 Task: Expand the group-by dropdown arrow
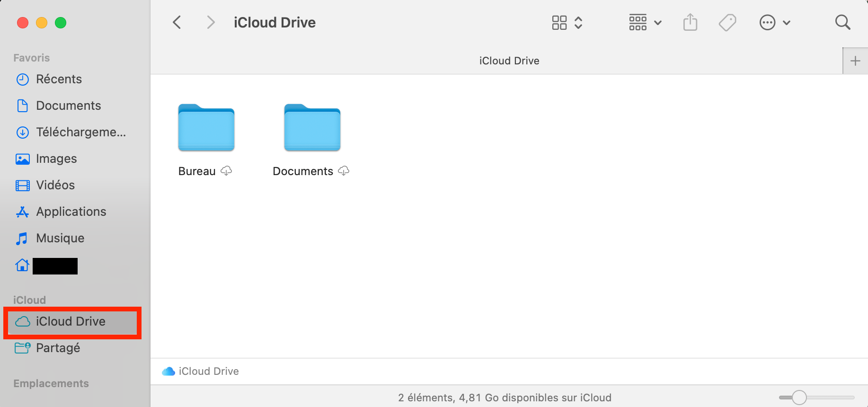point(658,23)
